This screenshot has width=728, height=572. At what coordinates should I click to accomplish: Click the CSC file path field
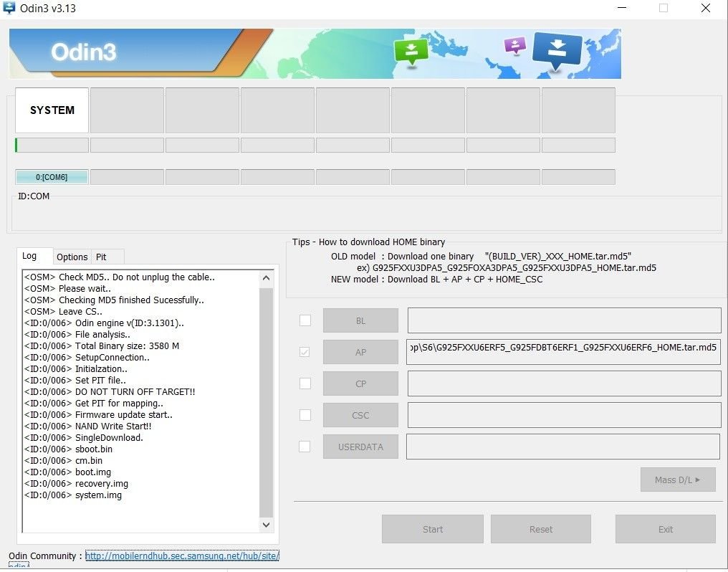point(564,415)
